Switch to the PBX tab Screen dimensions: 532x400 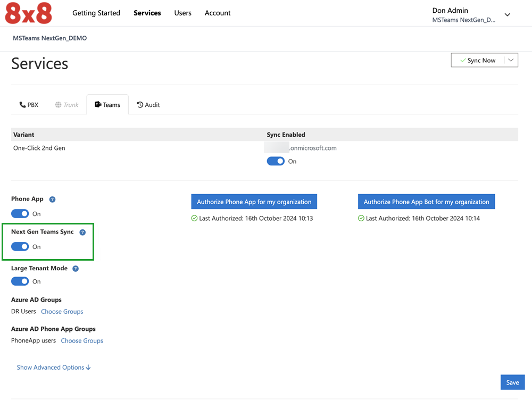pos(29,105)
